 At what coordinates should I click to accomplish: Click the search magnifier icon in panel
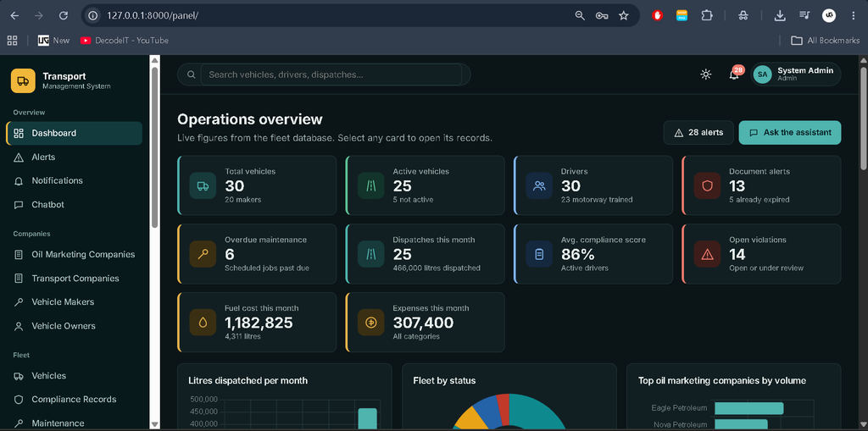191,75
